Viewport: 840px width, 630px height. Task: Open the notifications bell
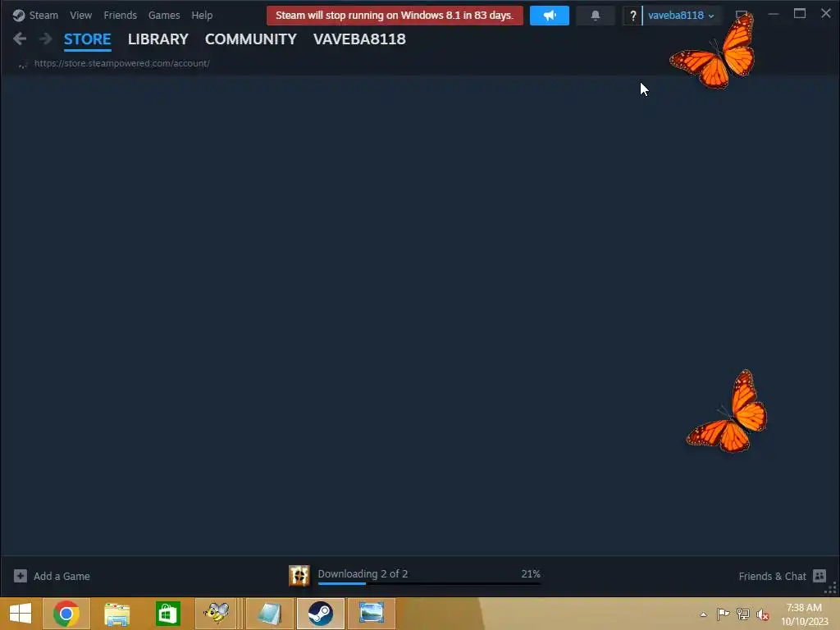(x=596, y=16)
